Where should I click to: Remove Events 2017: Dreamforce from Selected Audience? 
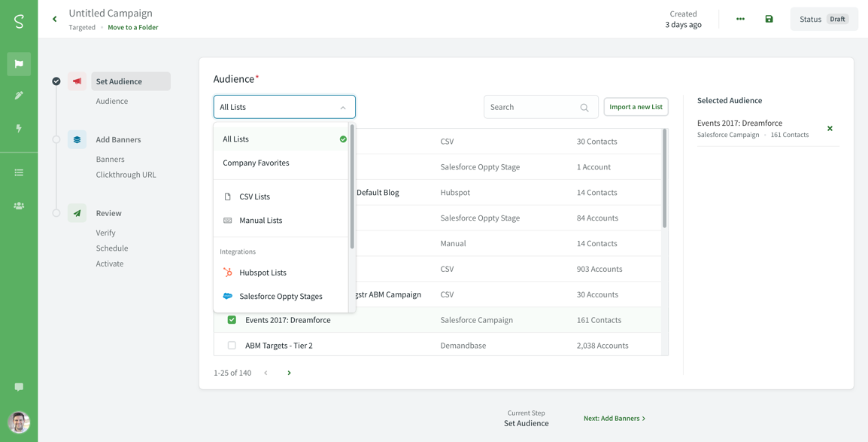(830, 129)
